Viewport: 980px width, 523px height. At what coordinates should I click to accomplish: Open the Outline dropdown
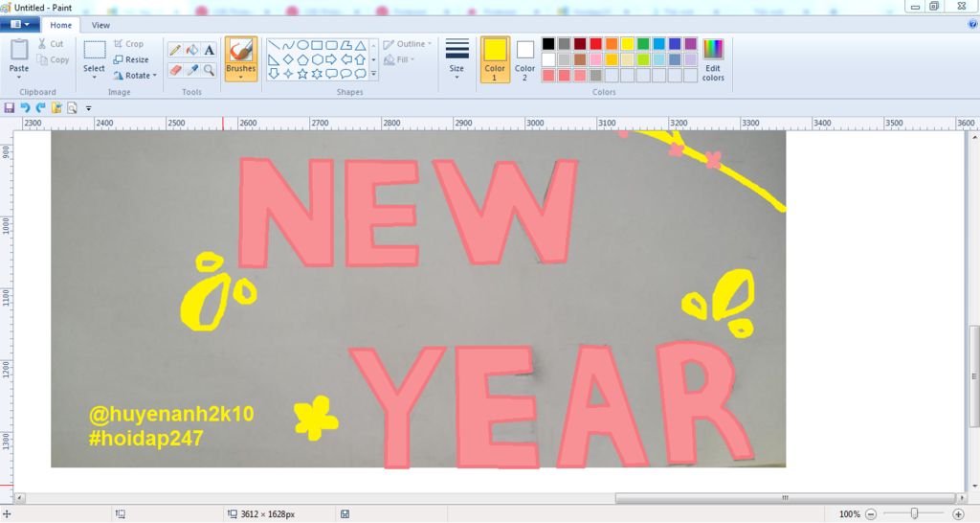coord(408,44)
